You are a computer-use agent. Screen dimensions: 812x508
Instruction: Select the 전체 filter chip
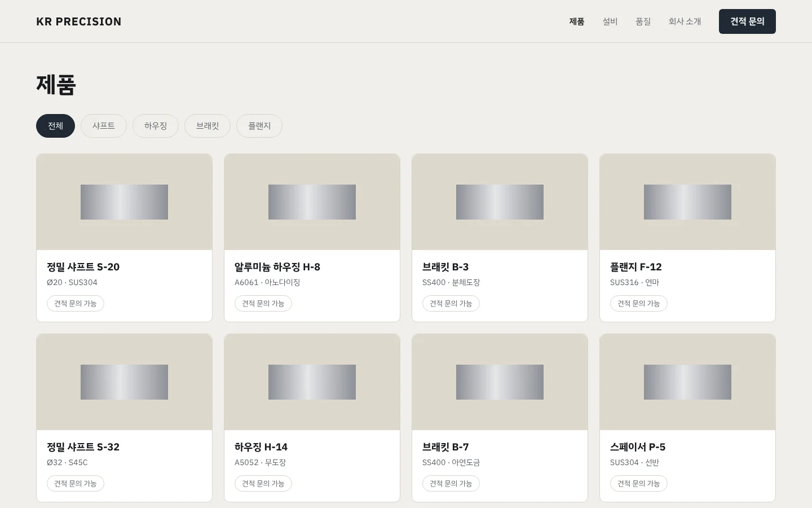point(55,126)
